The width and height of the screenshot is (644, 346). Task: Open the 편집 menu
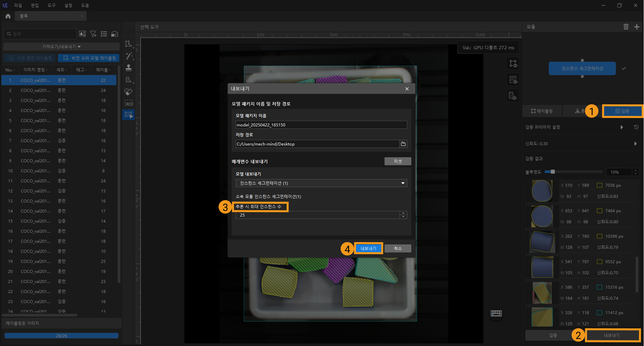pyautogui.click(x=35, y=5)
